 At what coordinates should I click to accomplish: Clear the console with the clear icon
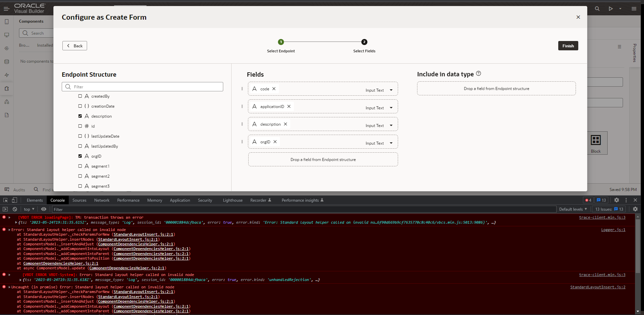[15, 209]
